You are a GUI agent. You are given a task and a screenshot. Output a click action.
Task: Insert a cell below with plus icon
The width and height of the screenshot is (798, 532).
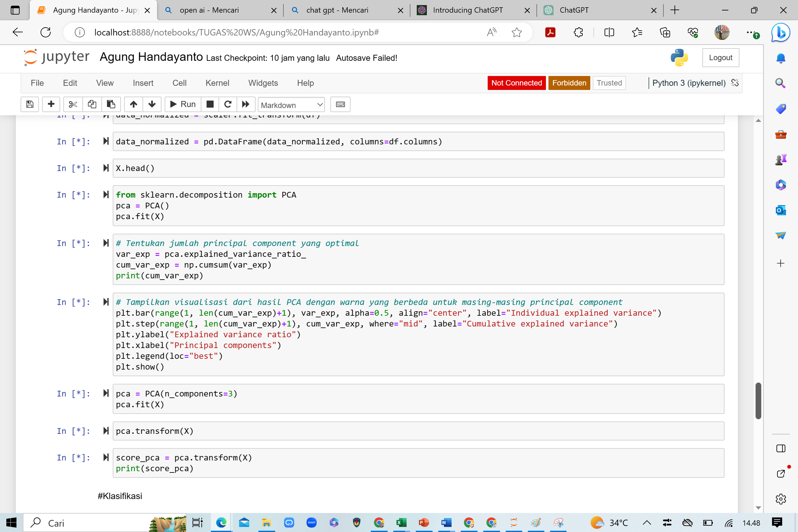(51, 104)
